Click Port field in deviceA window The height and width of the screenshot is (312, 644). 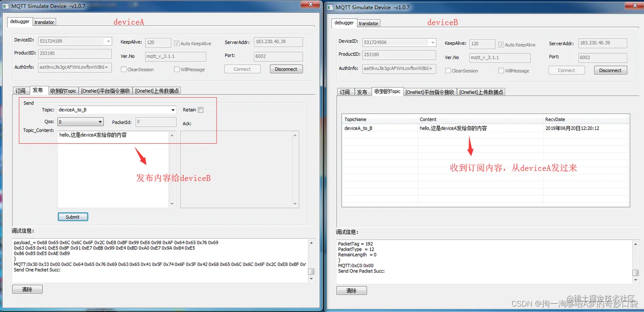pyautogui.click(x=279, y=56)
